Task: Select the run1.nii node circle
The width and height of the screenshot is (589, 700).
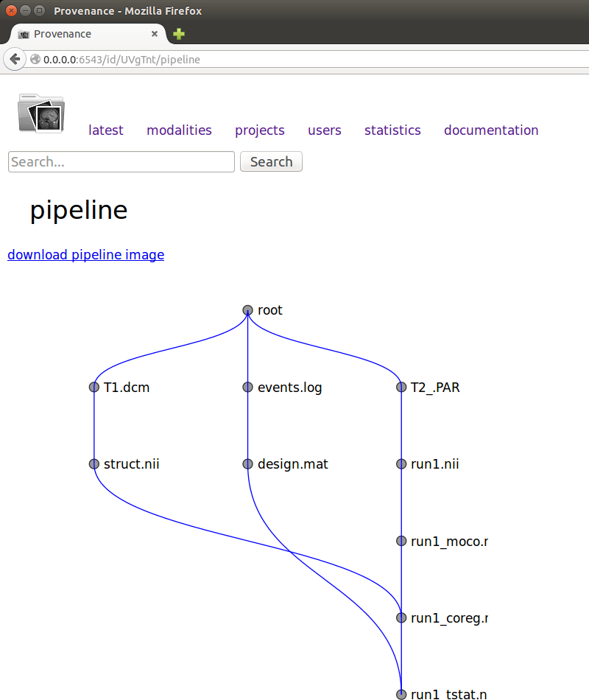Action: coord(401,463)
